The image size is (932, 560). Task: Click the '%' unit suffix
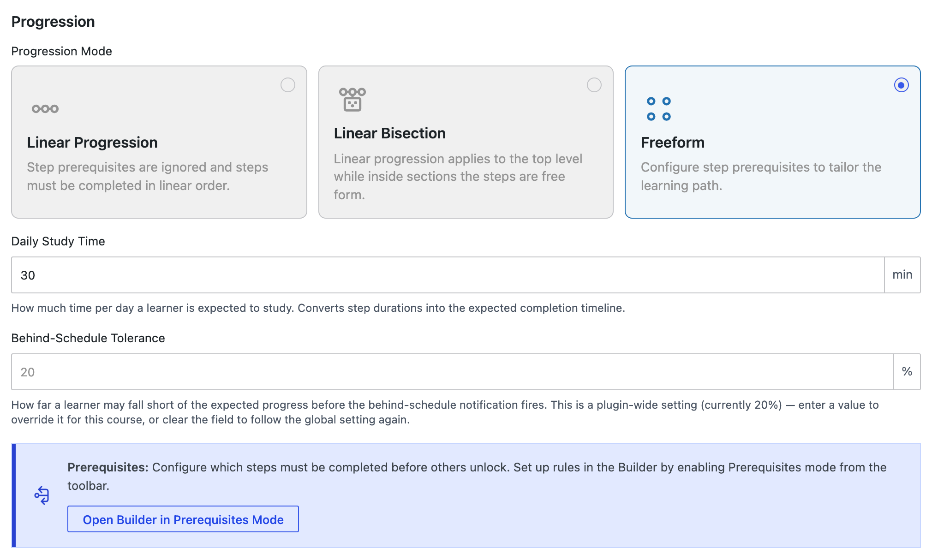tap(907, 372)
